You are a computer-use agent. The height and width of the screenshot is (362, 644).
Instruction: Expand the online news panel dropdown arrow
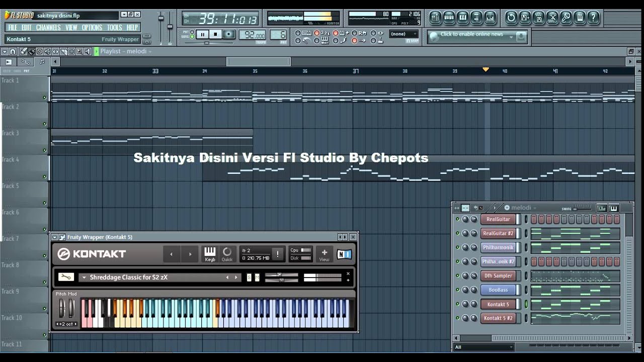click(x=511, y=36)
